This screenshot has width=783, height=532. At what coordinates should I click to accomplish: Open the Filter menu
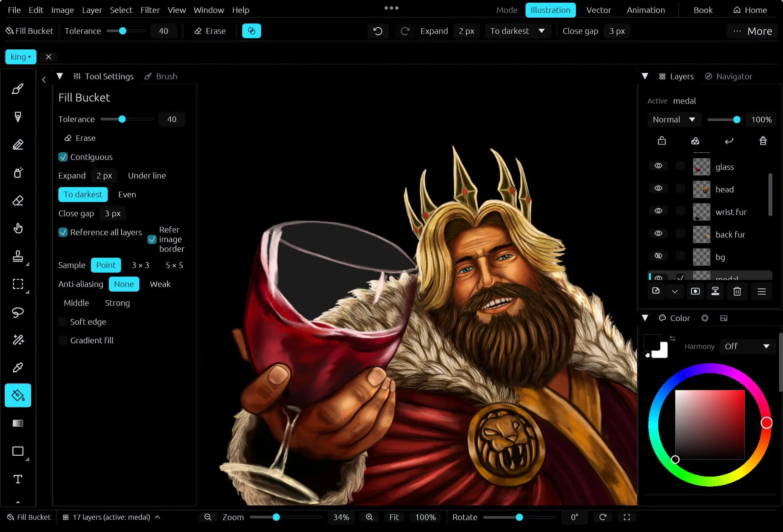click(x=150, y=10)
